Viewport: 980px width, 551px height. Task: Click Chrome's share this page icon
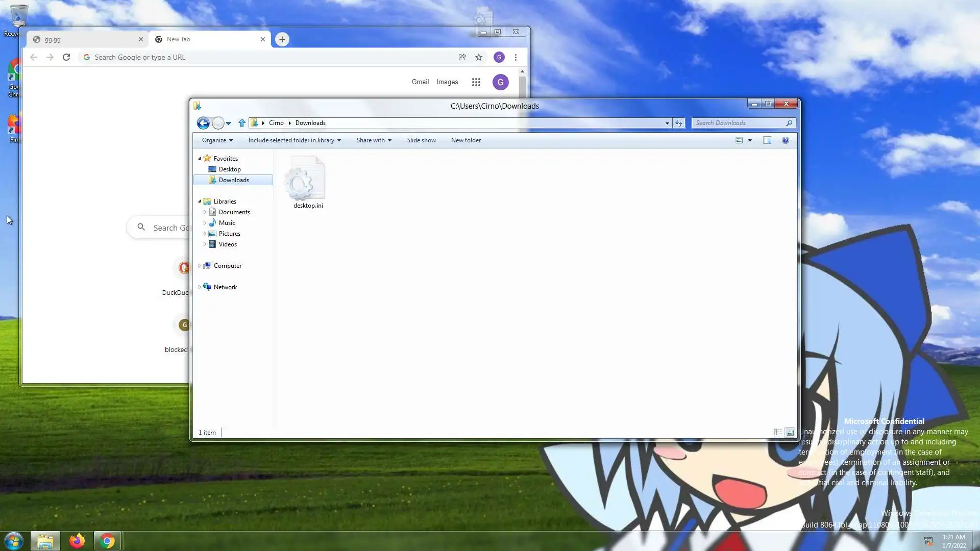pos(462,57)
